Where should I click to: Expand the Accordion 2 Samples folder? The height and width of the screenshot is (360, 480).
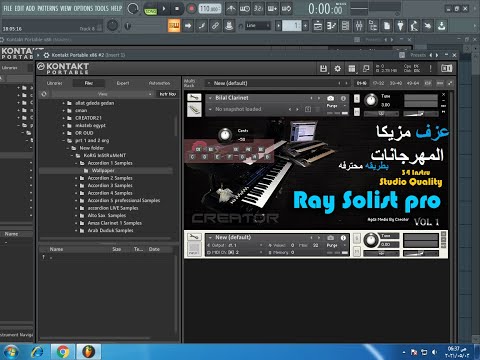click(76, 178)
